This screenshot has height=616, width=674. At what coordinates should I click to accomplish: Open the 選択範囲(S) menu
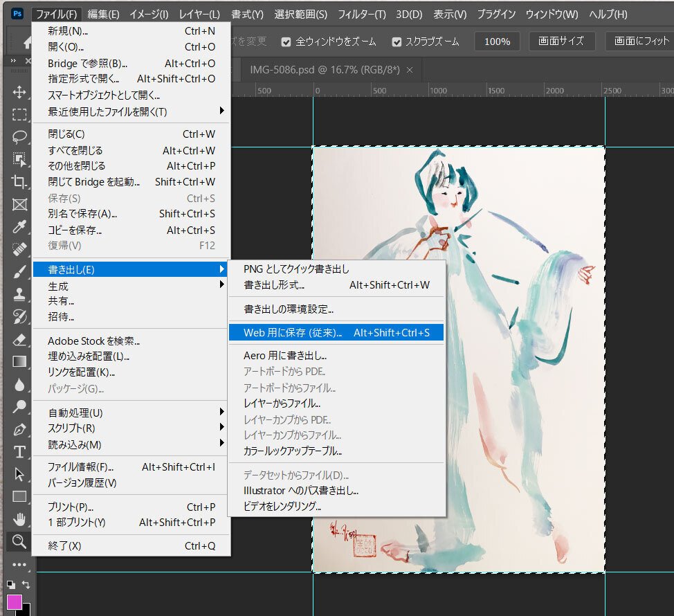(x=301, y=14)
